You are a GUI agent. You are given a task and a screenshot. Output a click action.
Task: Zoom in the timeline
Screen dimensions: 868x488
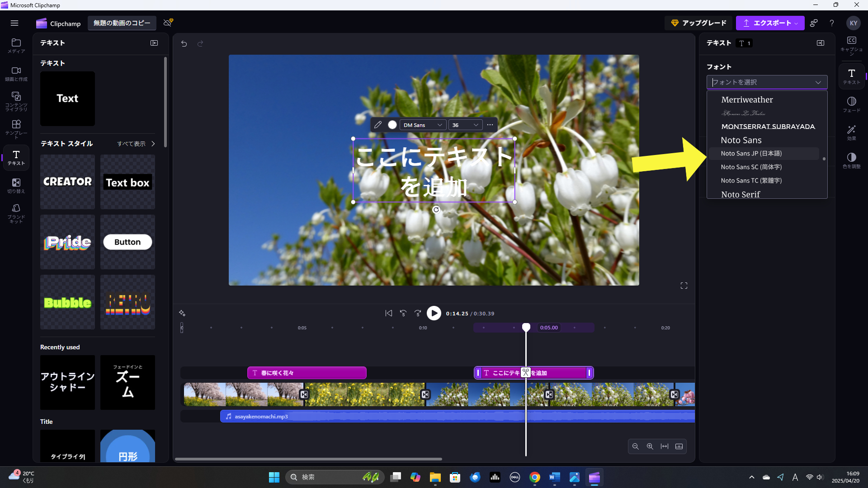tap(650, 446)
